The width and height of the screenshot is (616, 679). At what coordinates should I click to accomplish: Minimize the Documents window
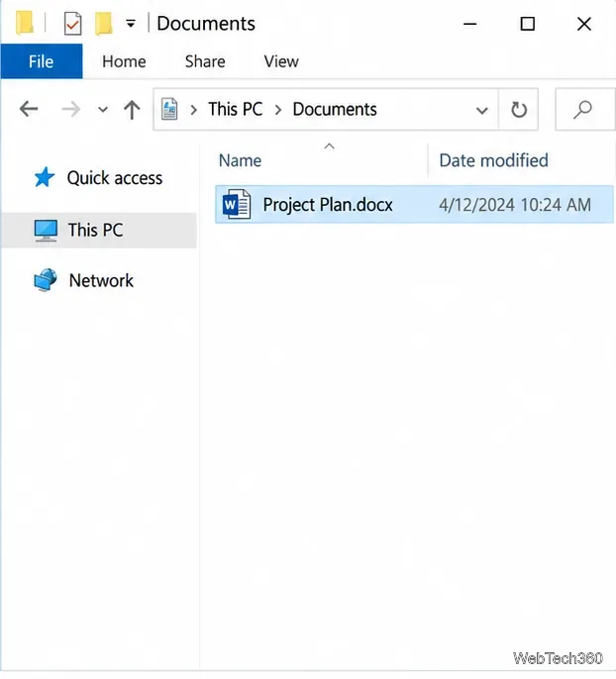(470, 24)
